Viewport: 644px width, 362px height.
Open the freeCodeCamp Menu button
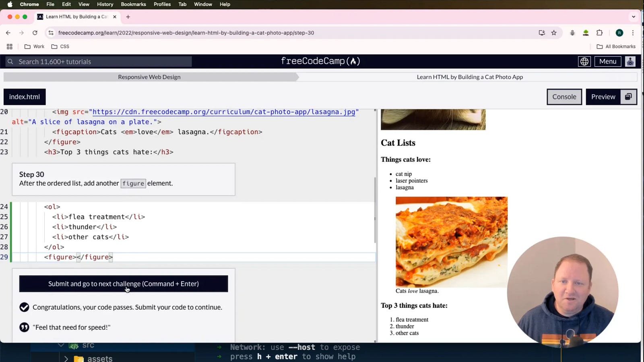tap(608, 62)
